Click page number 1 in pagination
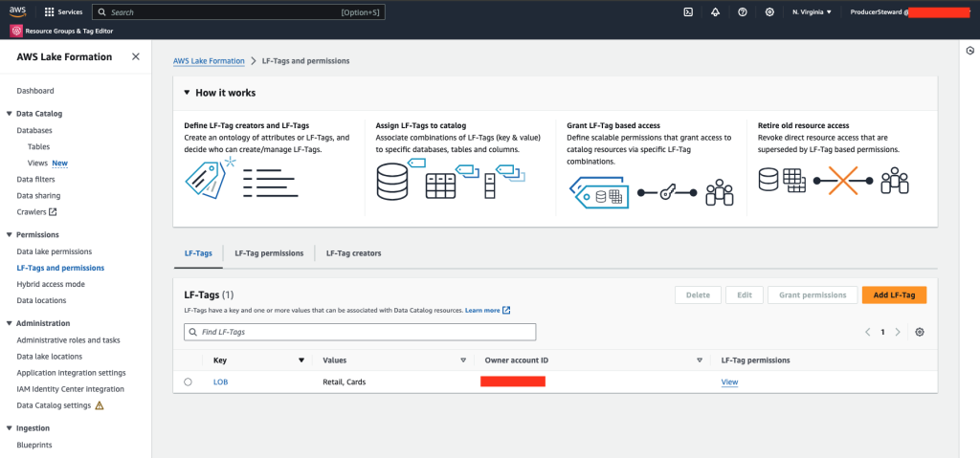The height and width of the screenshot is (458, 980). click(x=882, y=332)
